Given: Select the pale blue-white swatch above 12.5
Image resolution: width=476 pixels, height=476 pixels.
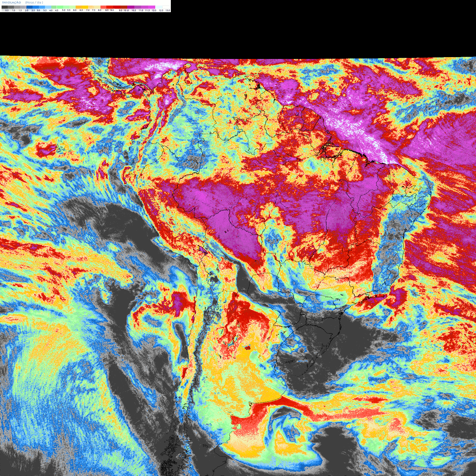Looking at the screenshot, I should pyautogui.click(x=159, y=7).
